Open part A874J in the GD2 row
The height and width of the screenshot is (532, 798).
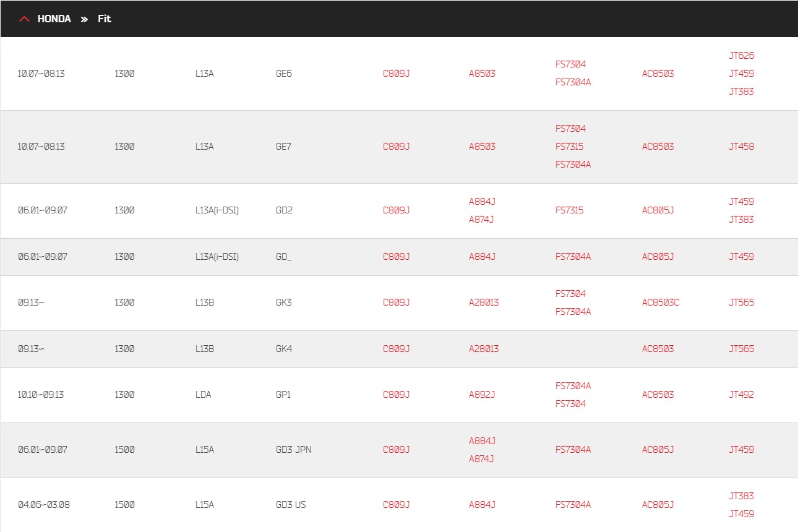482,219
